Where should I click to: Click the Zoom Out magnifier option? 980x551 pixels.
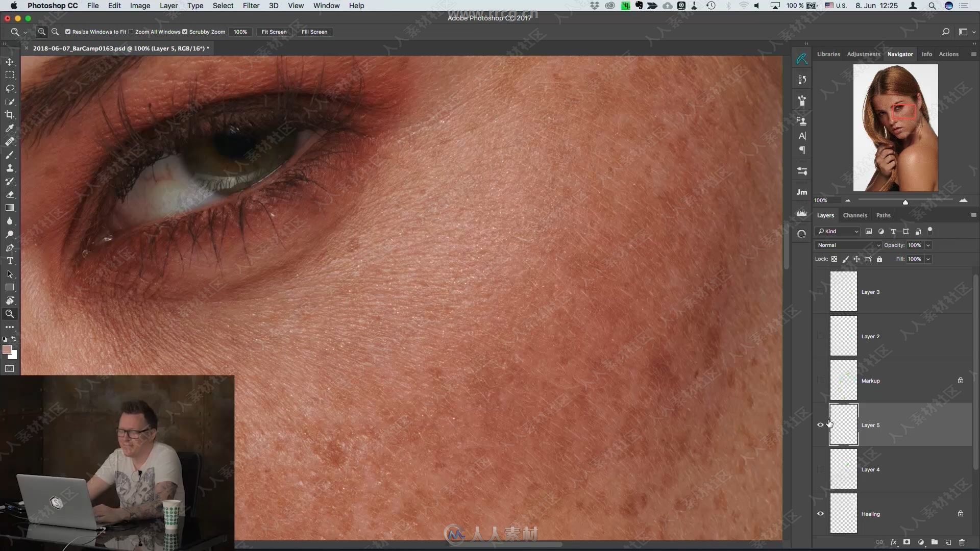[55, 32]
